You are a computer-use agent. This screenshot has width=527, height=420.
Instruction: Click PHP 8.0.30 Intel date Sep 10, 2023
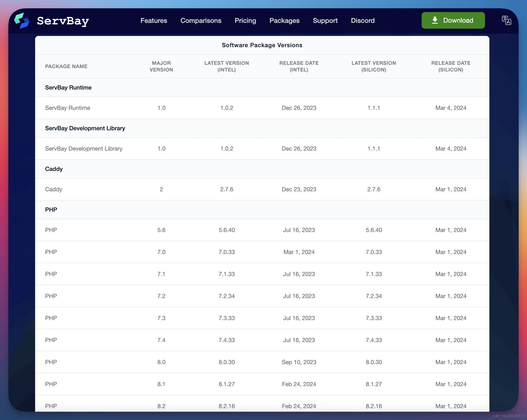pos(299,362)
